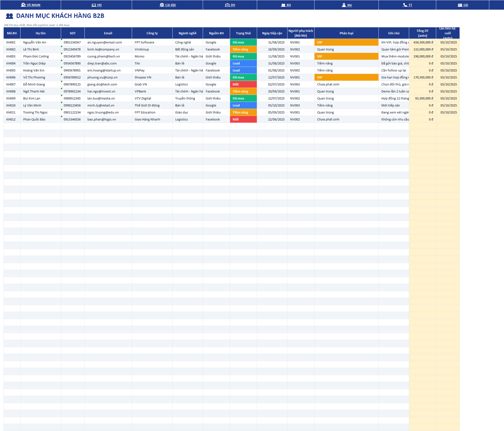504x431 pixels.
Task: Select NV003 assignee for KH010
Action: pos(301,105)
